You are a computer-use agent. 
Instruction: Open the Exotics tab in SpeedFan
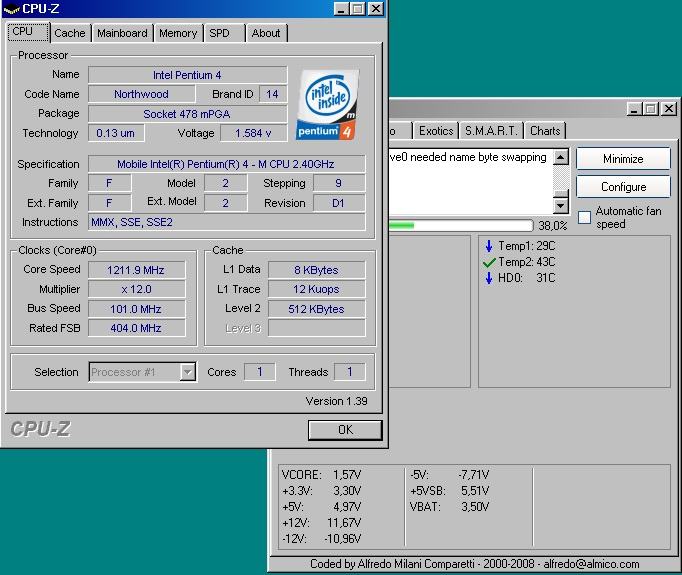point(436,130)
